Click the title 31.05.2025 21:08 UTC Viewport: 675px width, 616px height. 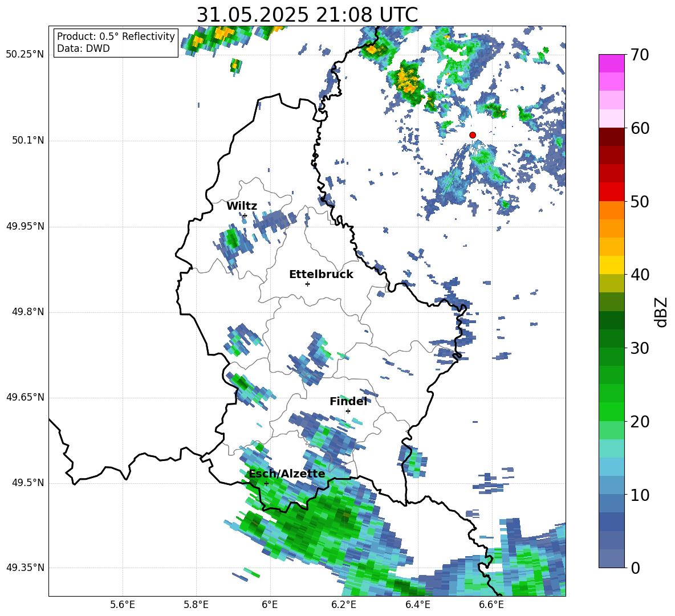point(307,15)
